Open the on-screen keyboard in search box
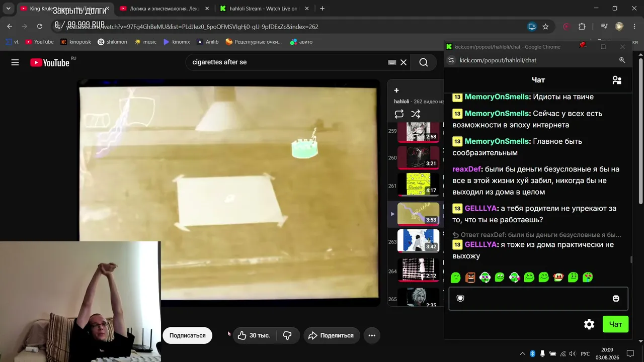 point(392,62)
